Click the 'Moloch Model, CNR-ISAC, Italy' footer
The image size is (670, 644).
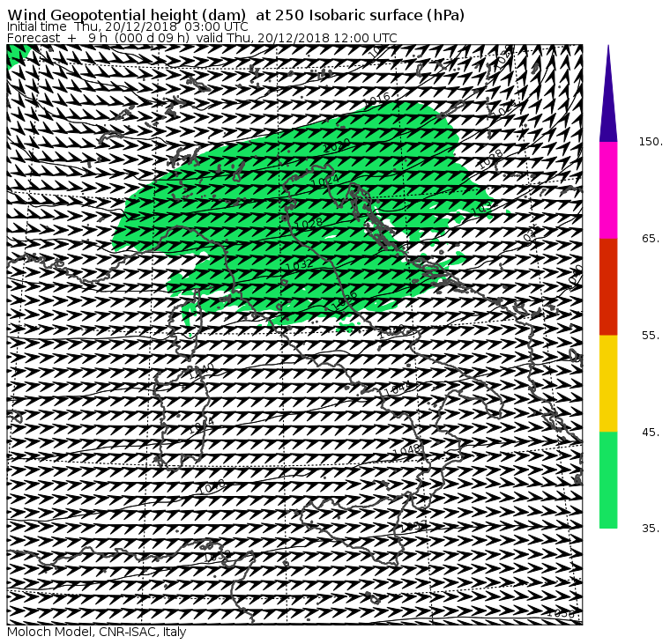97,632
